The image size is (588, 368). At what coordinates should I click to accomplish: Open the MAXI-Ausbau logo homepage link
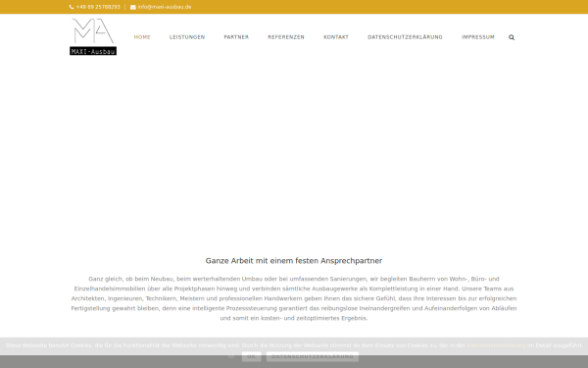(93, 37)
